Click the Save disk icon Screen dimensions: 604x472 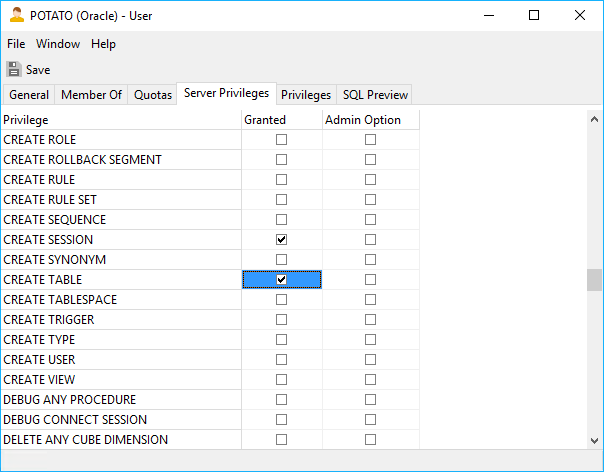[x=13, y=70]
